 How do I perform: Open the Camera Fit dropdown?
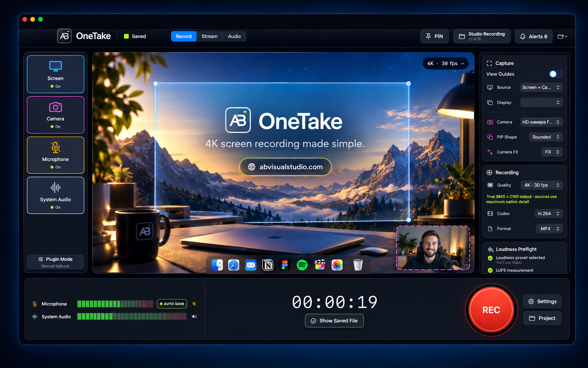(552, 152)
